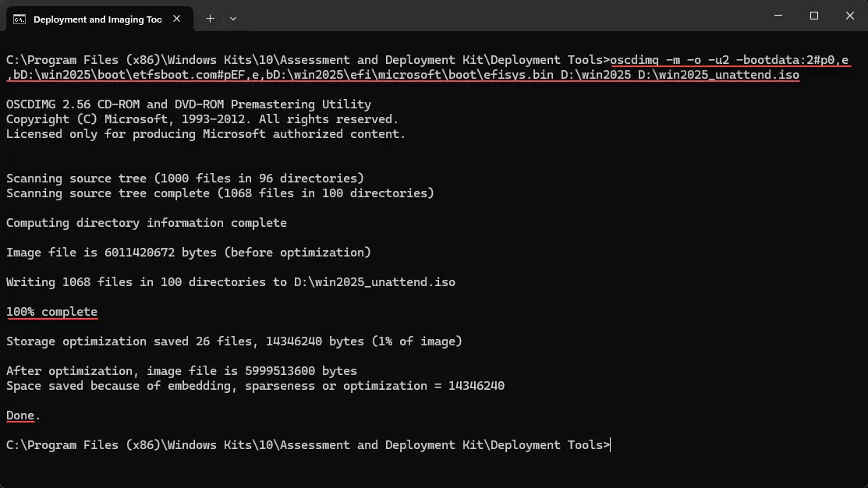The width and height of the screenshot is (868, 488).
Task: Minimize the terminal window
Action: click(778, 16)
